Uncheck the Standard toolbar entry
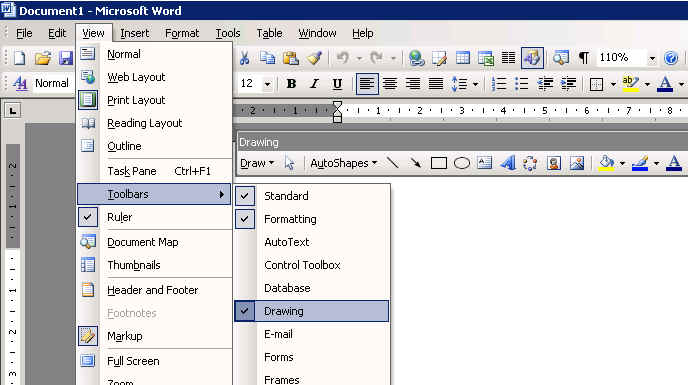688x385 pixels. (x=312, y=196)
